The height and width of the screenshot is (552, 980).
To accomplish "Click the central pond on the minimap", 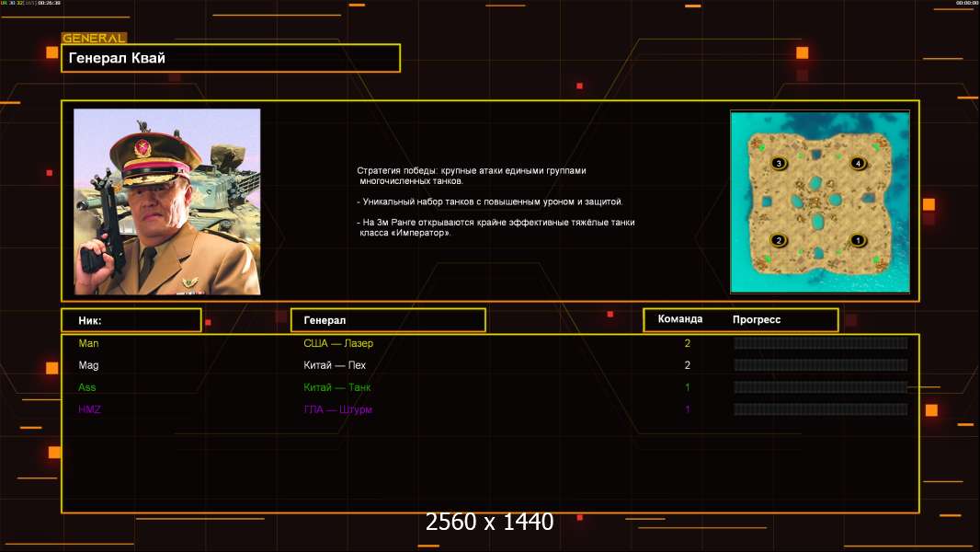I will pyautogui.click(x=818, y=221).
